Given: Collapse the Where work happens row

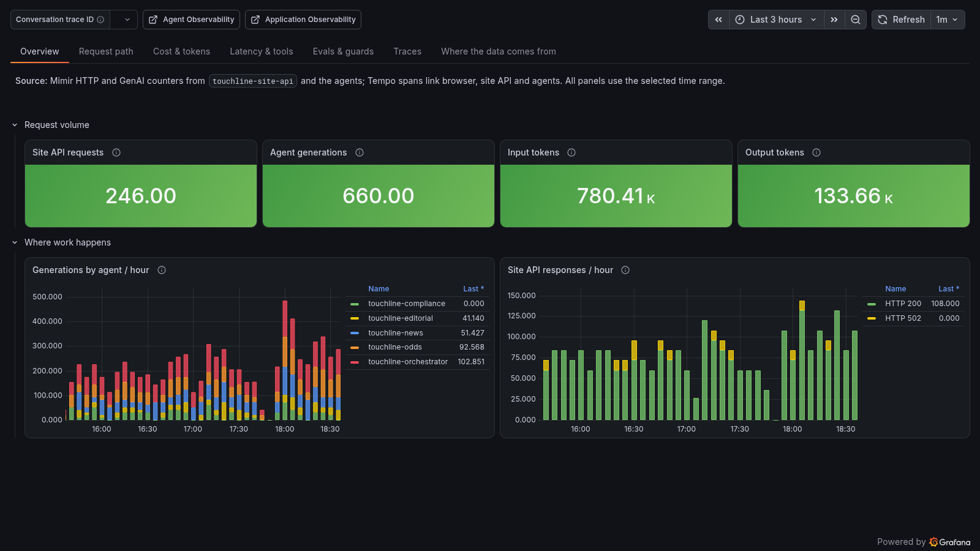Looking at the screenshot, I should (15, 242).
